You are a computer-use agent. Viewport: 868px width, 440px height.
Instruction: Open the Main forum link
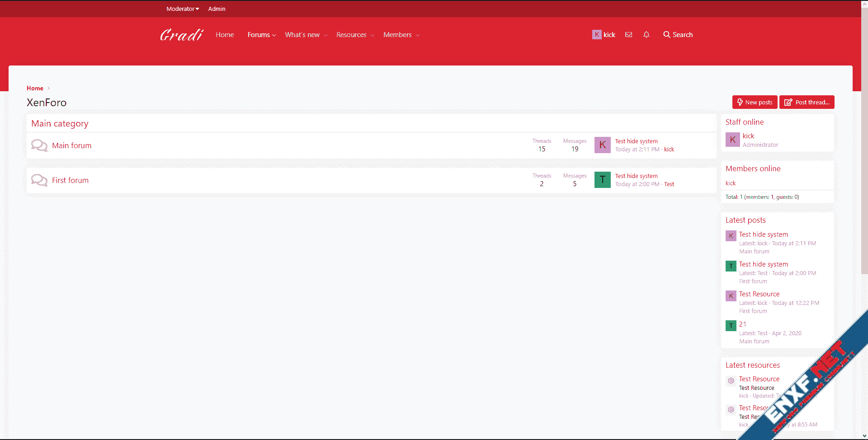(71, 145)
